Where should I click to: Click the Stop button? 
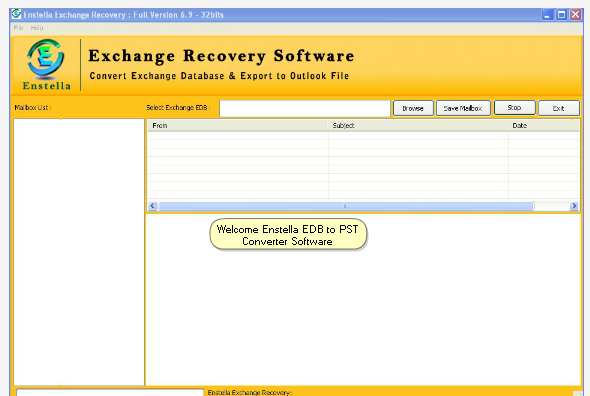pos(514,108)
